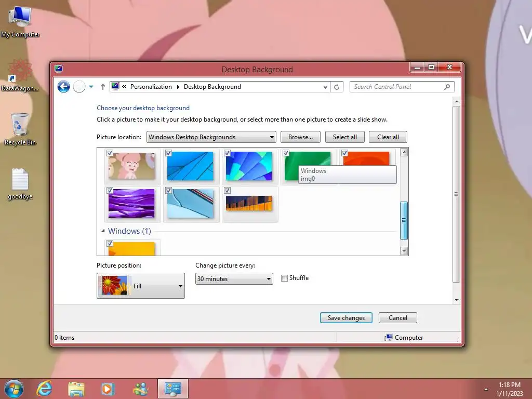The height and width of the screenshot is (399, 532).
Task: Click Select all button
Action: [345, 137]
